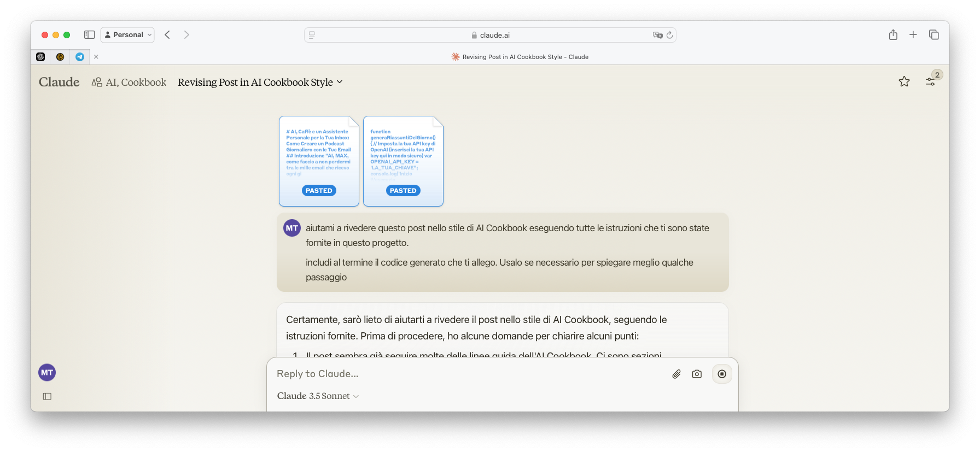
Task: Expand the Claude sidebar panel
Action: point(47,396)
